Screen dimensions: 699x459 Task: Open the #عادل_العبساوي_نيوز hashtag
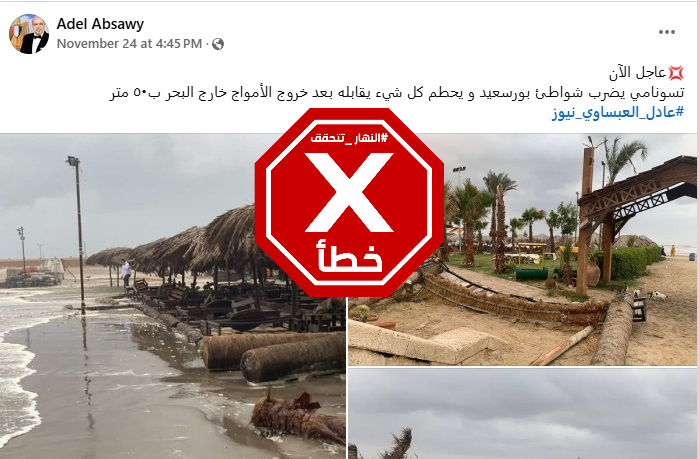[x=618, y=112]
